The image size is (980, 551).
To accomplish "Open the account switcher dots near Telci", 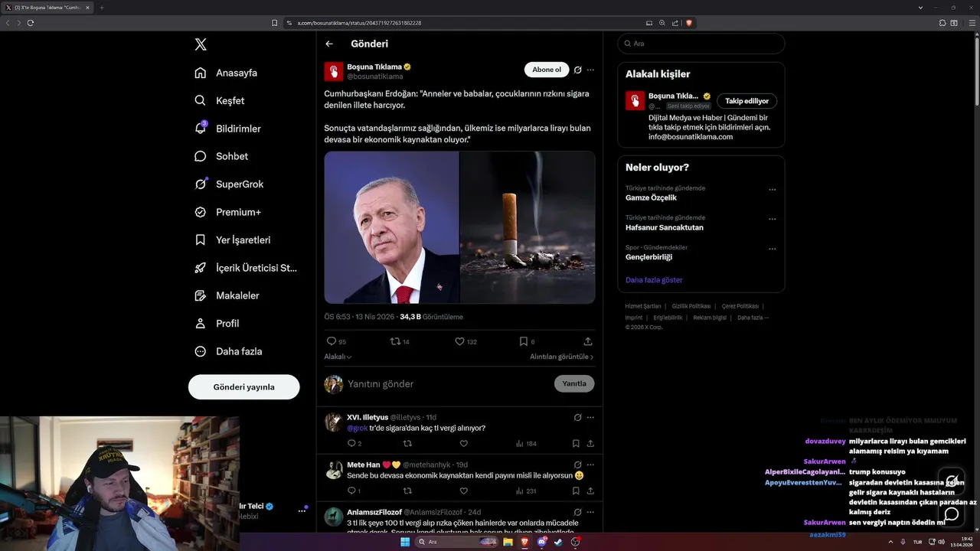I will coord(302,510).
